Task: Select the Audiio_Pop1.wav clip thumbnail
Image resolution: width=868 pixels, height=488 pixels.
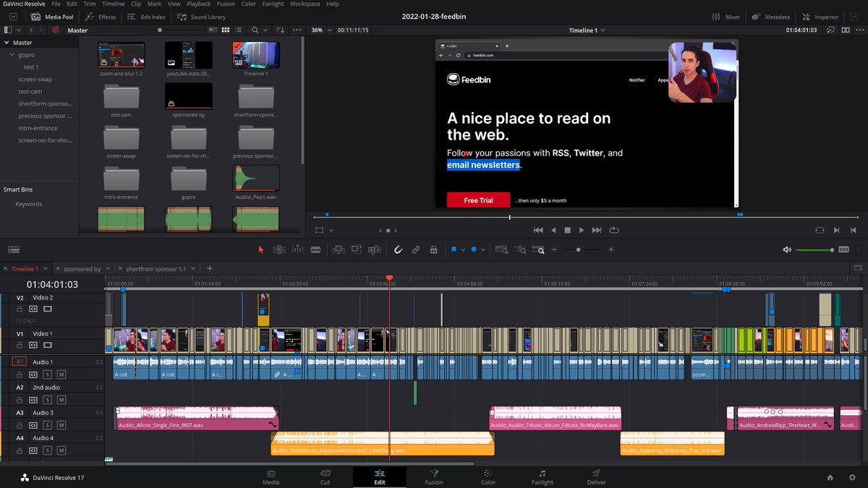Action: click(256, 178)
